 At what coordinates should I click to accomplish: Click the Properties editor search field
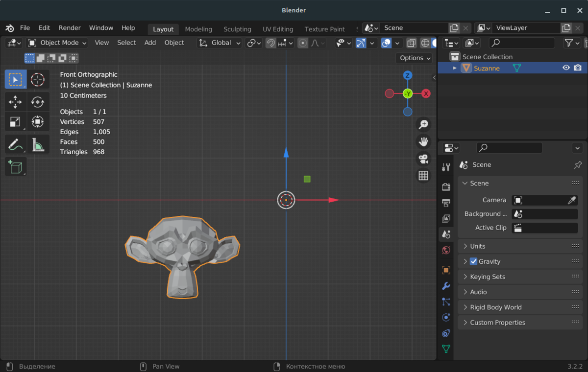click(x=509, y=147)
